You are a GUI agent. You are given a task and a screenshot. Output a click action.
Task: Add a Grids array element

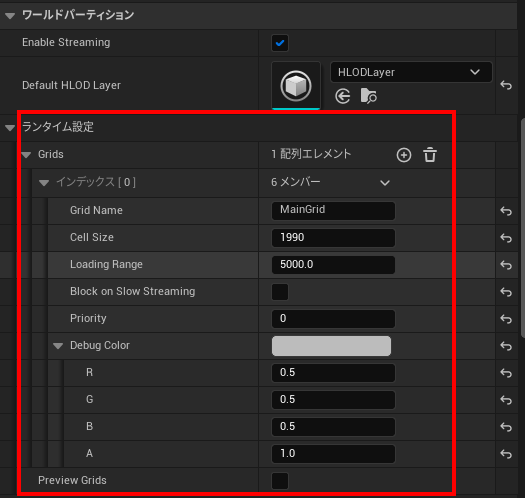click(x=404, y=155)
